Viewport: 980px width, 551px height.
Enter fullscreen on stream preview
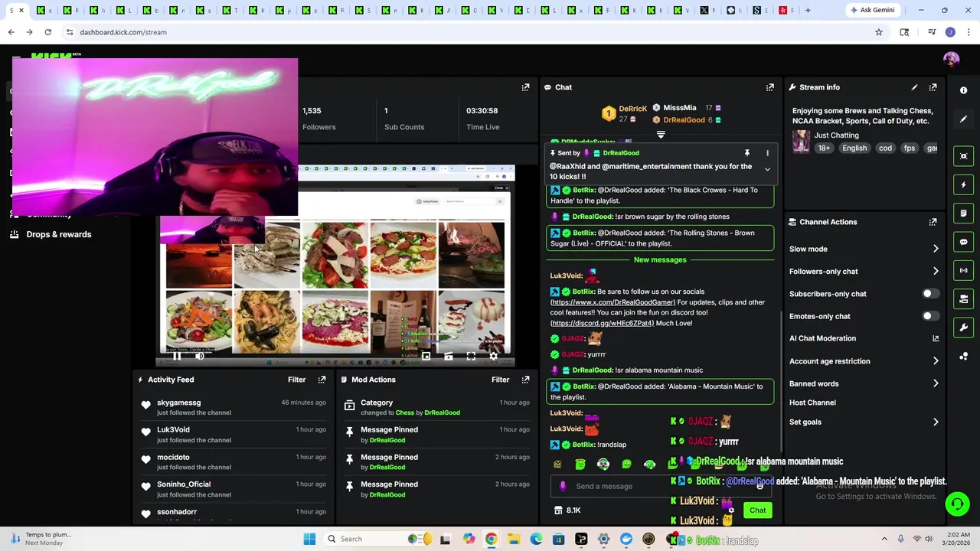[x=471, y=356]
